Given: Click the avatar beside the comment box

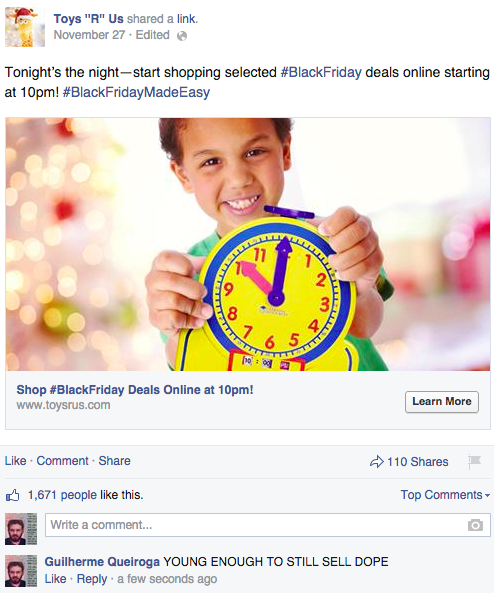Looking at the screenshot, I should coord(21,529).
